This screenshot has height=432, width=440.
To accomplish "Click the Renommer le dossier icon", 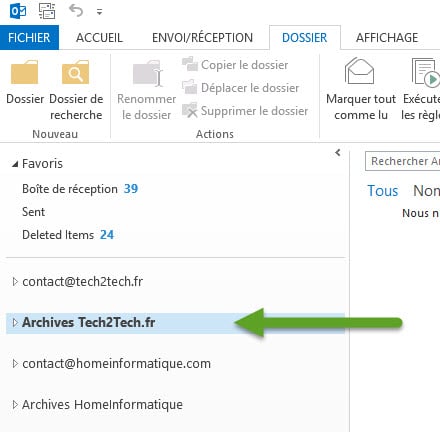I will click(148, 73).
